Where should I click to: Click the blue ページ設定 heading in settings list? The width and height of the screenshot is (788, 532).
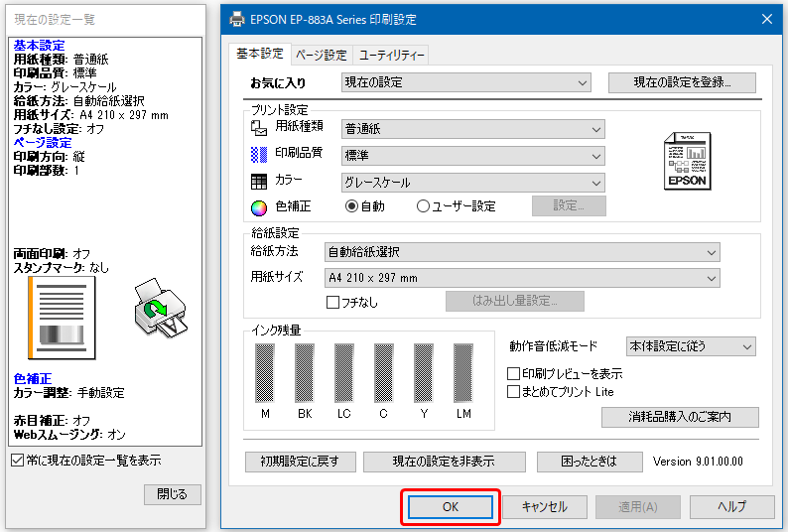point(43,142)
